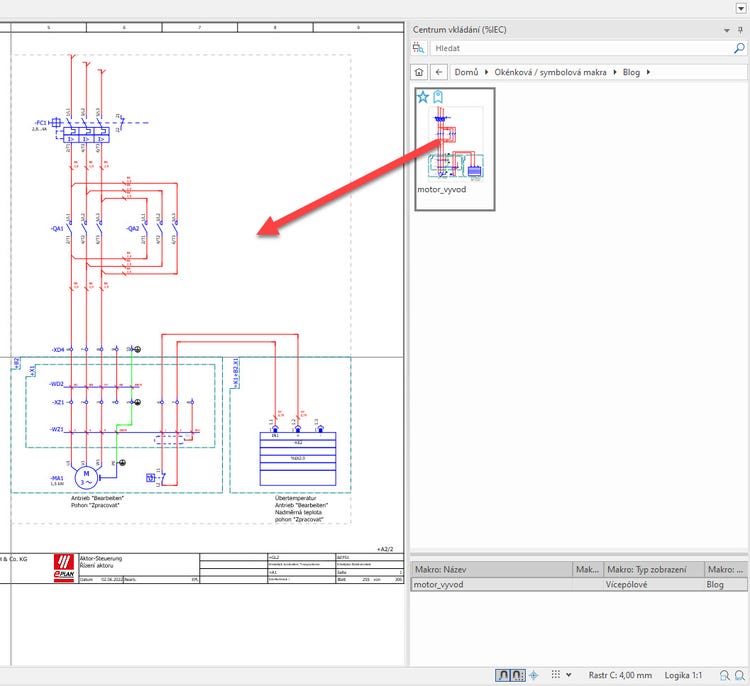The image size is (750, 686).
Task: Click the Home icon in insert center
Action: coord(420,72)
